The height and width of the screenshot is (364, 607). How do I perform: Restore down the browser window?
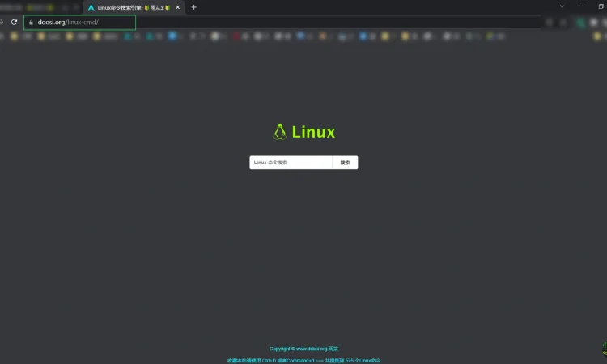601,6
